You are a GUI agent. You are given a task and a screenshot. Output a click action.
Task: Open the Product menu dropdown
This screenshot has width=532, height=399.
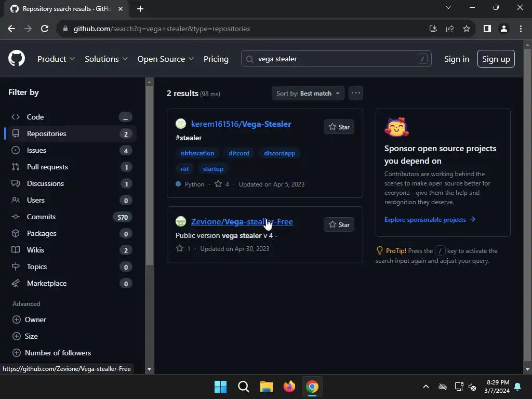click(x=56, y=59)
